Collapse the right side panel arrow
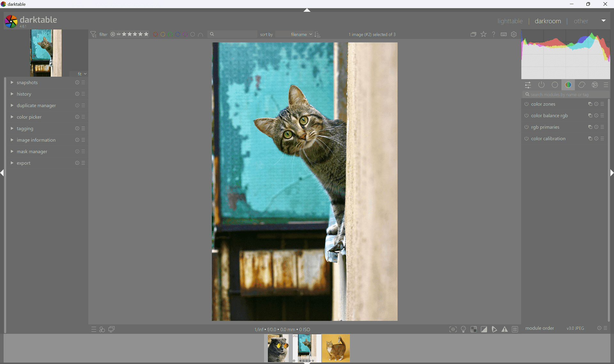 click(612, 173)
